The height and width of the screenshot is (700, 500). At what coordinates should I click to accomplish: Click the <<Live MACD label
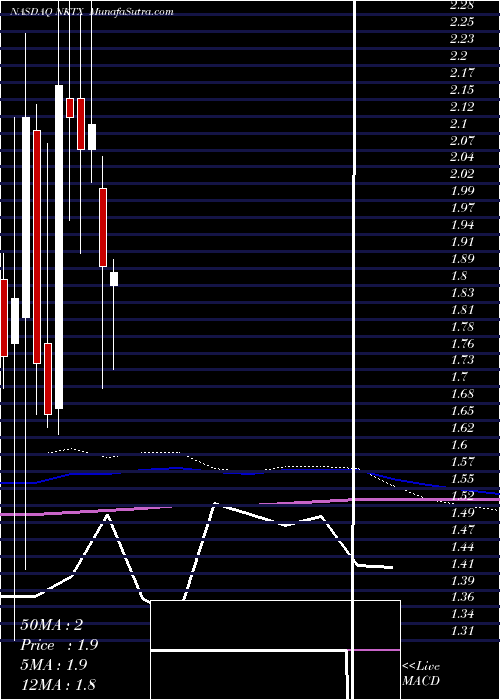421,673
